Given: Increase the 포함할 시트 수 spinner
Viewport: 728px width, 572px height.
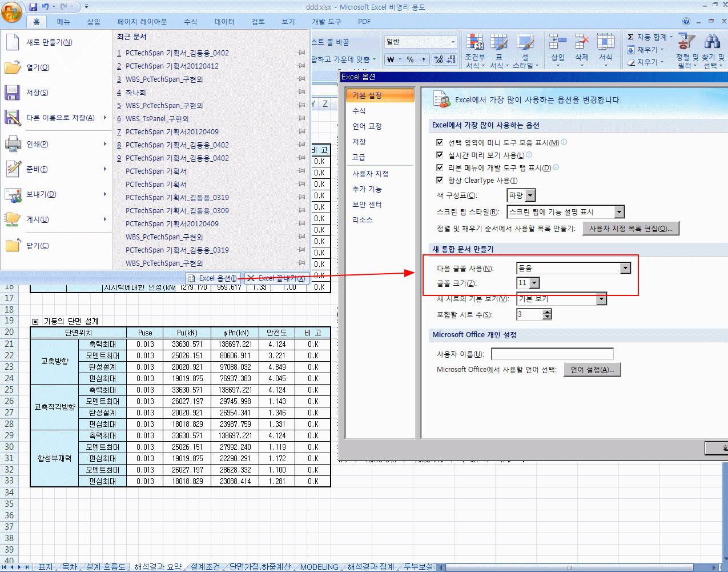Looking at the screenshot, I should point(548,311).
